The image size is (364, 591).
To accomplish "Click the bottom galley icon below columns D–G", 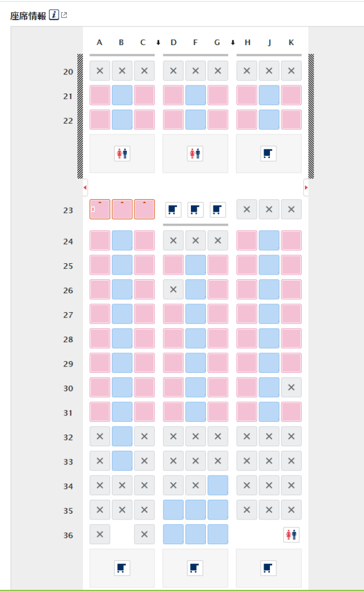I will pos(195,568).
